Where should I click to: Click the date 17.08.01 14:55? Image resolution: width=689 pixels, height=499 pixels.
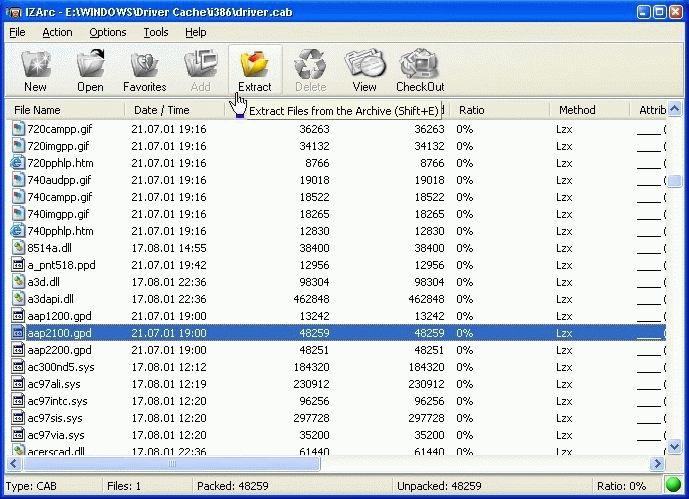pyautogui.click(x=169, y=248)
